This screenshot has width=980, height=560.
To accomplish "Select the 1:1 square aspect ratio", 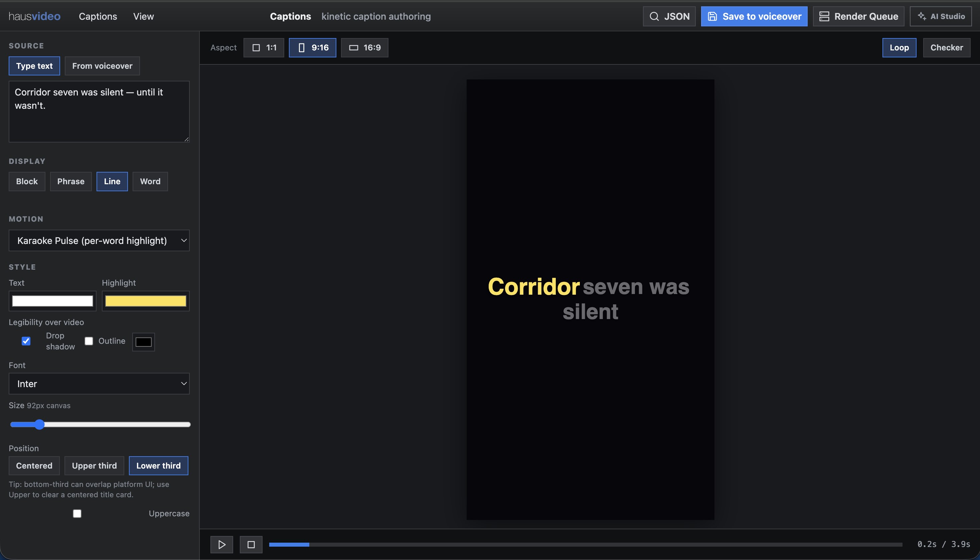I will pos(264,47).
